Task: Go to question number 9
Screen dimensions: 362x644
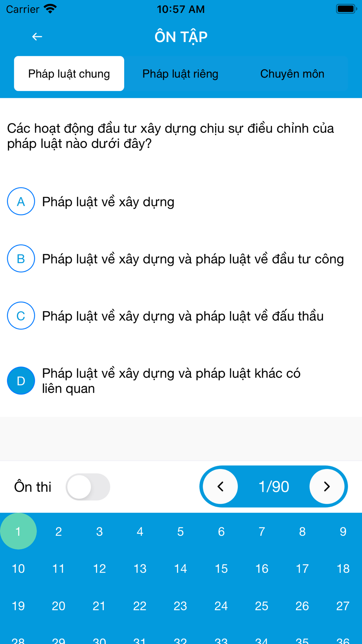Action: [x=342, y=531]
